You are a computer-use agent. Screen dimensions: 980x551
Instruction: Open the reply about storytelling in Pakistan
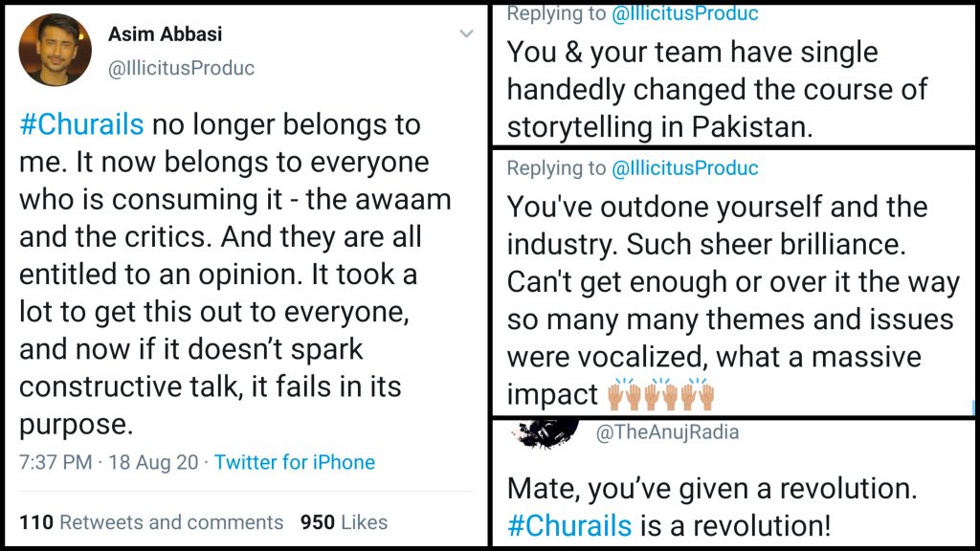click(717, 90)
